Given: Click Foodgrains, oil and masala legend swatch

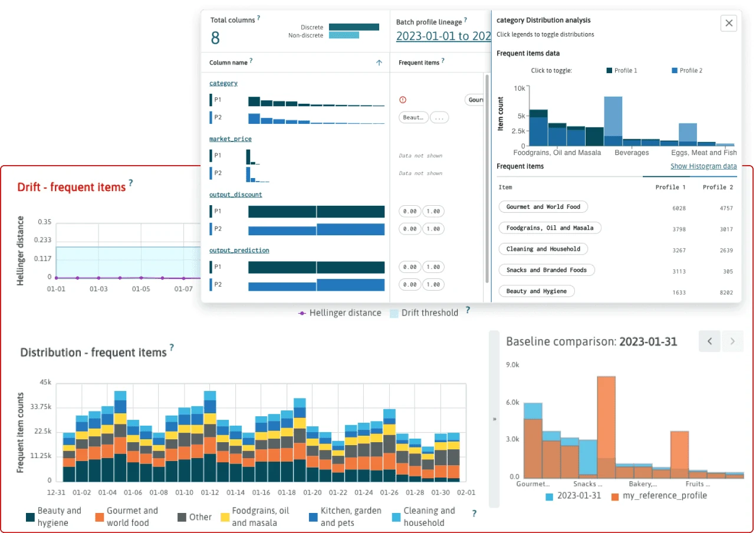Looking at the screenshot, I should tap(225, 517).
